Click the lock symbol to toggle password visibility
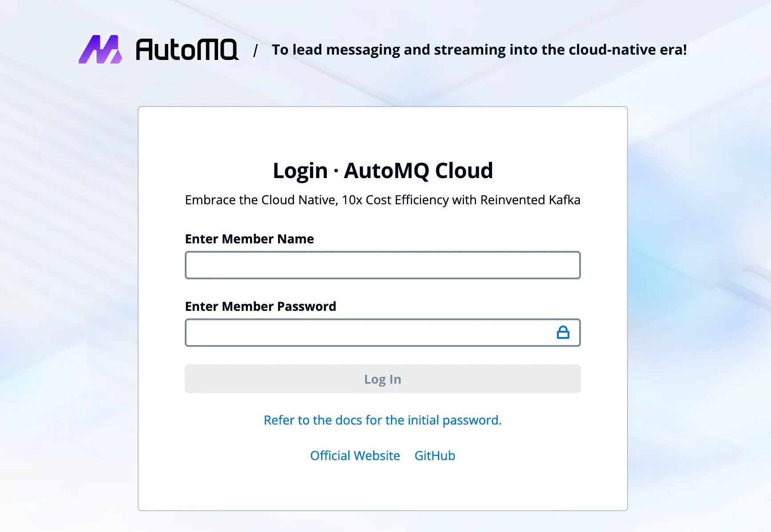Screen dimensions: 771x532 coord(563,332)
